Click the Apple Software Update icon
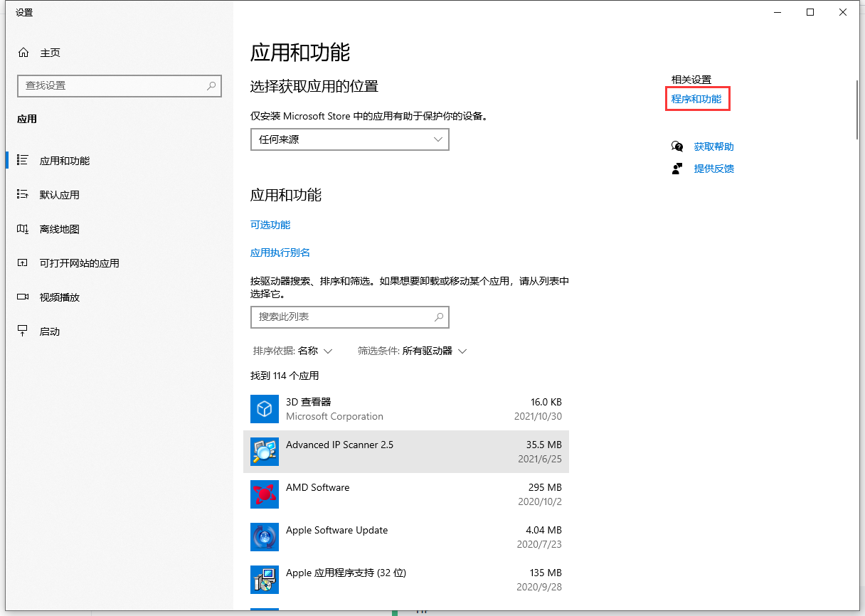Viewport: 865px width, 616px height. pos(265,537)
